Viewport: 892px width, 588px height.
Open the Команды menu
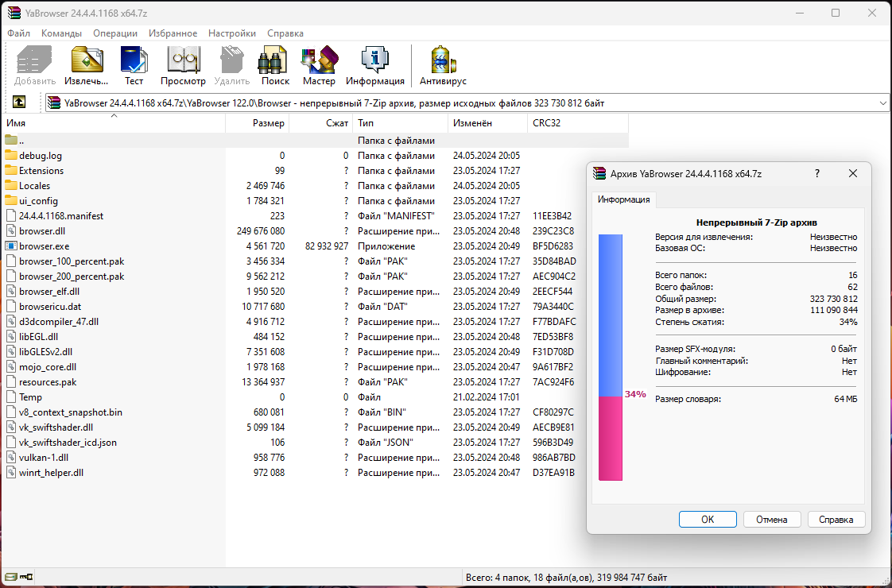coord(61,33)
